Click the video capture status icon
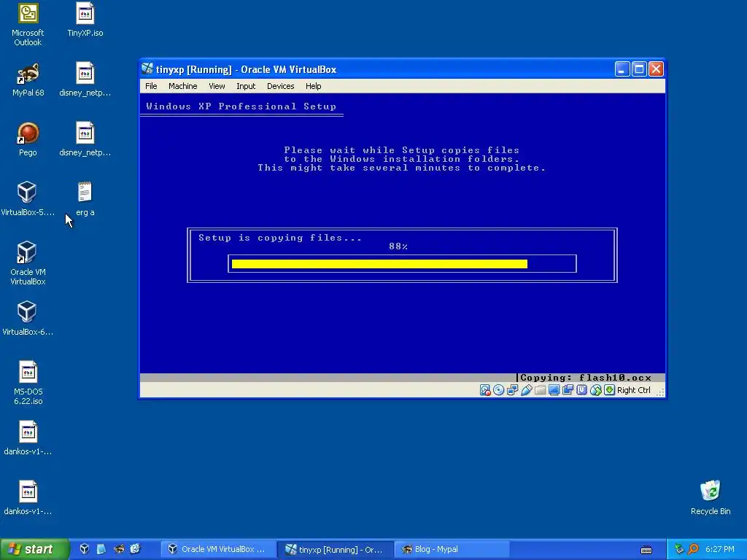Screen dimensions: 747x560 (x=568, y=390)
